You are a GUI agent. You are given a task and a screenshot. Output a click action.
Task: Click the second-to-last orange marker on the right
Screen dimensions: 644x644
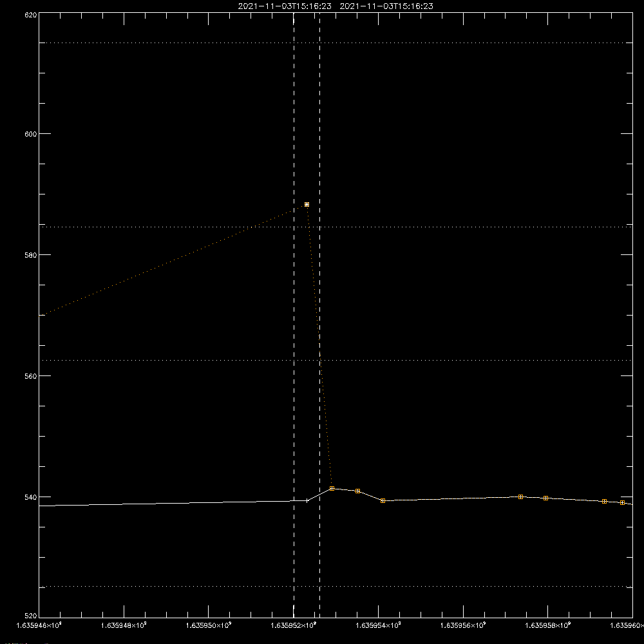pyautogui.click(x=605, y=502)
